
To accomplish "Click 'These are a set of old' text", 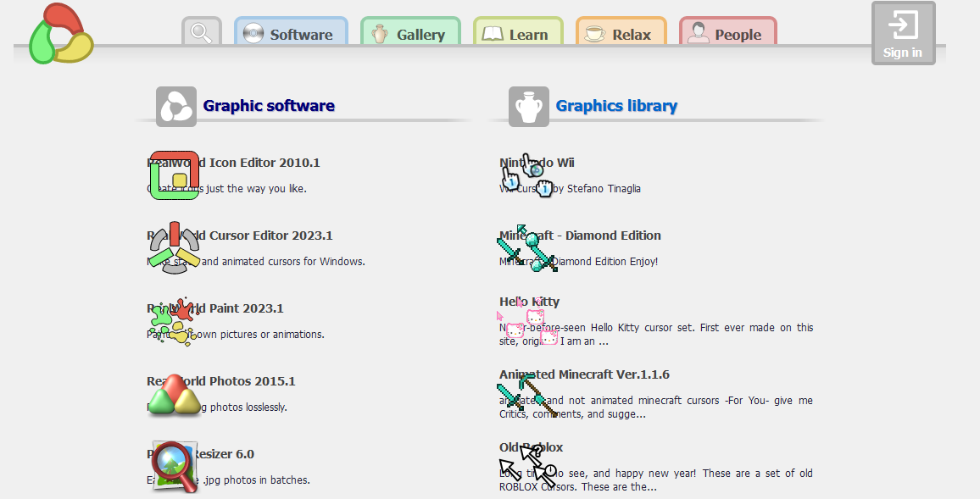I will pyautogui.click(x=758, y=474).
